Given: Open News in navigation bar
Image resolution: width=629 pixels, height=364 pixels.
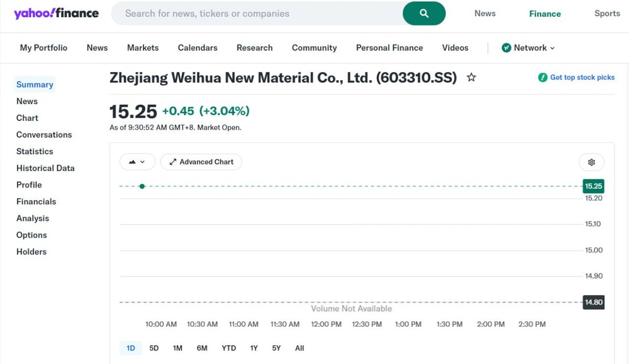Looking at the screenshot, I should point(97,48).
